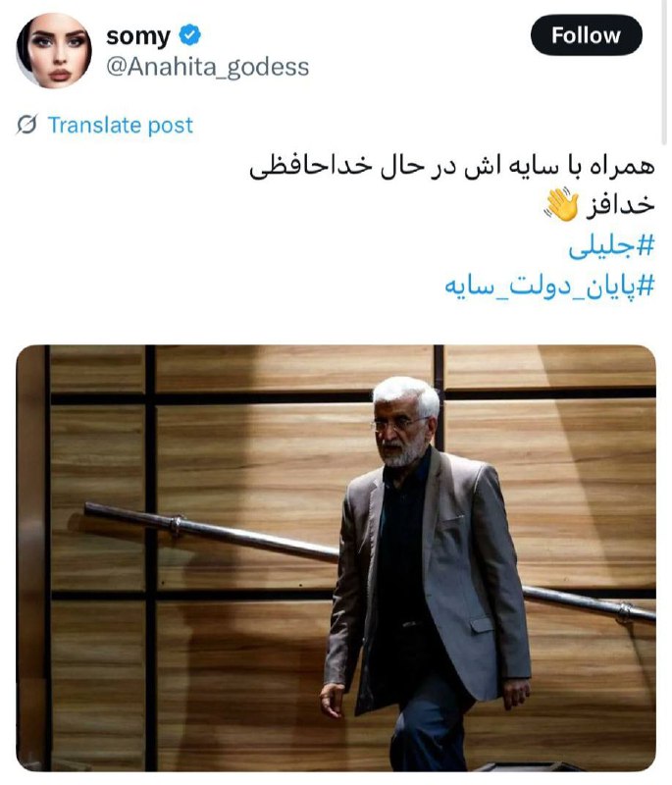
Task: Open the hashtag #جلیلی
Action: pos(611,247)
